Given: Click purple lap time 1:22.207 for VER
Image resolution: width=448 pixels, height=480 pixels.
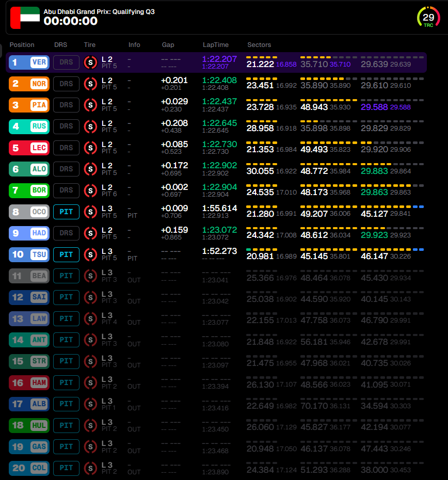Looking at the screenshot, I should [x=219, y=59].
